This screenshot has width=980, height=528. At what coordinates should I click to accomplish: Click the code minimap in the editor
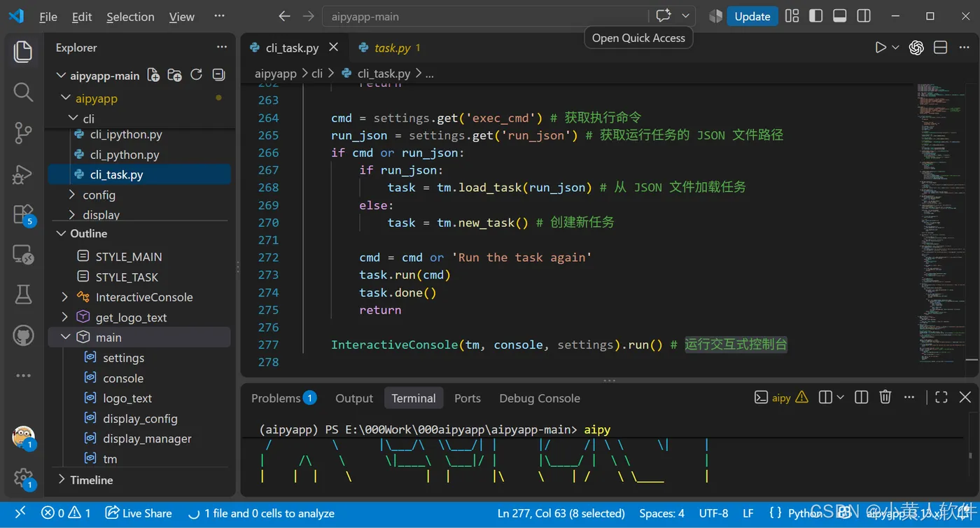[x=943, y=224]
